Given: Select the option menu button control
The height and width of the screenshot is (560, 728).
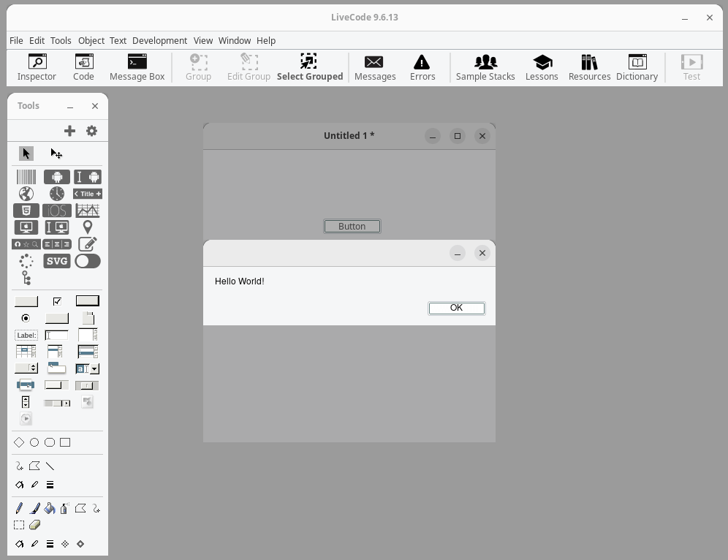Looking at the screenshot, I should [26, 368].
